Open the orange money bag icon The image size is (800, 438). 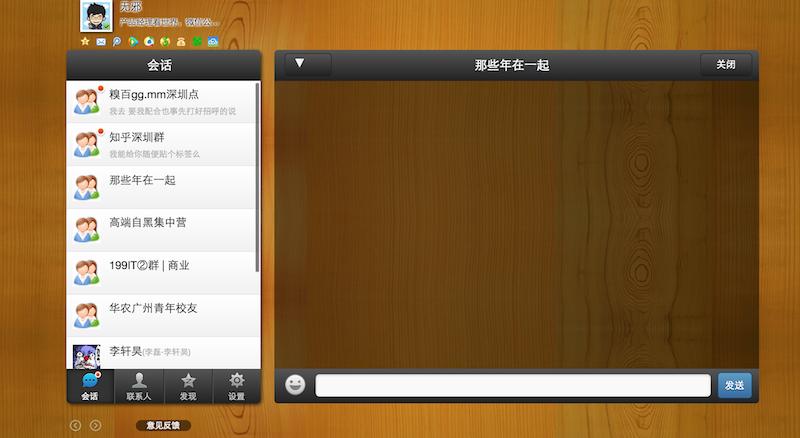(x=181, y=41)
